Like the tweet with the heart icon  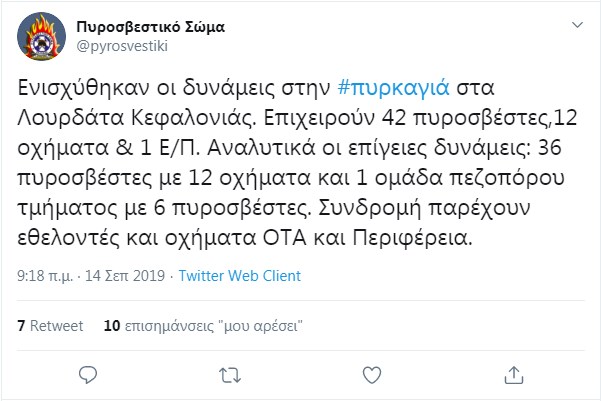point(372,375)
